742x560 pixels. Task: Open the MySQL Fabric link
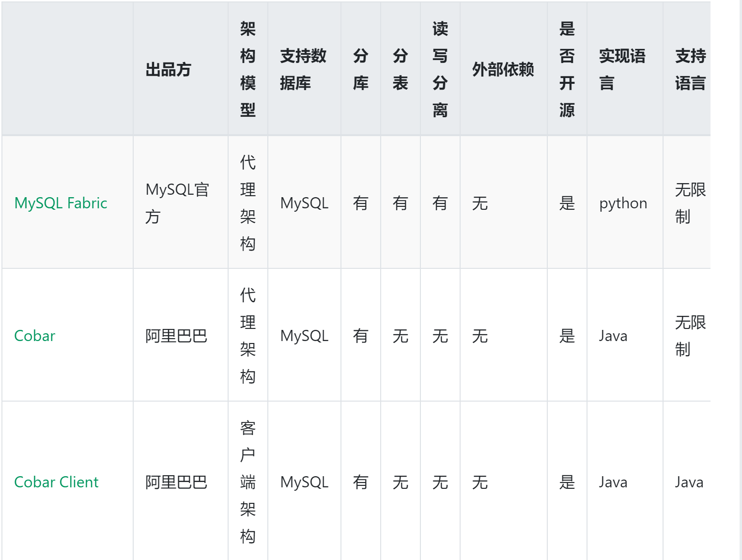point(61,203)
